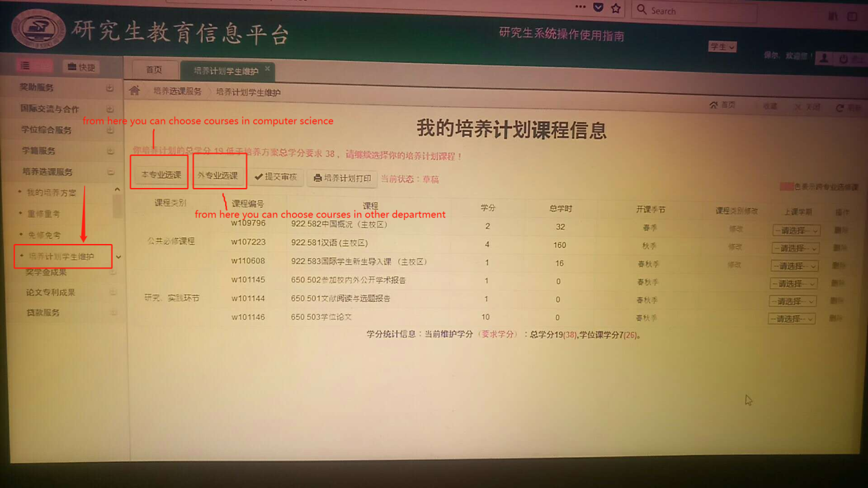Open the 学生 role dropdown
This screenshot has height=488, width=868.
click(x=722, y=46)
